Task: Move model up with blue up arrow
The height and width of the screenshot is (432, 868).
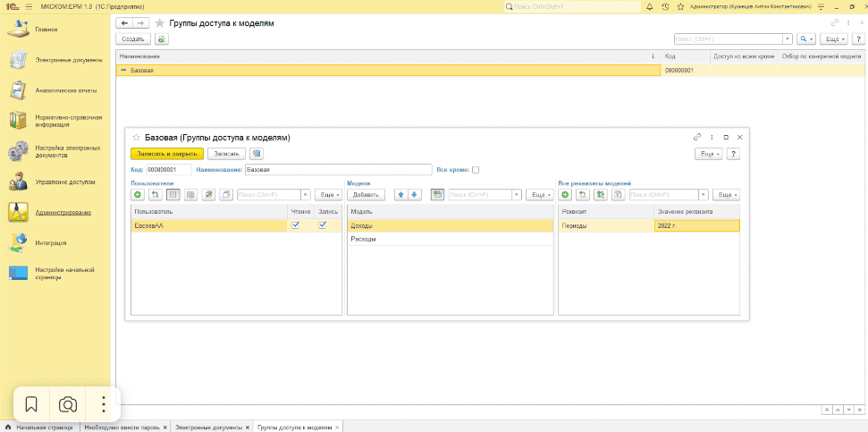Action: point(401,194)
